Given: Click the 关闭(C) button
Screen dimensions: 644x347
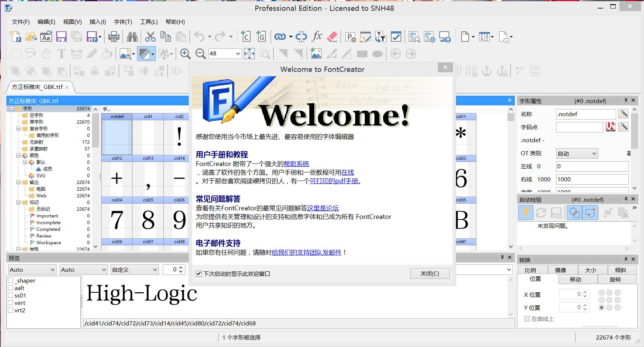Looking at the screenshot, I should (430, 274).
